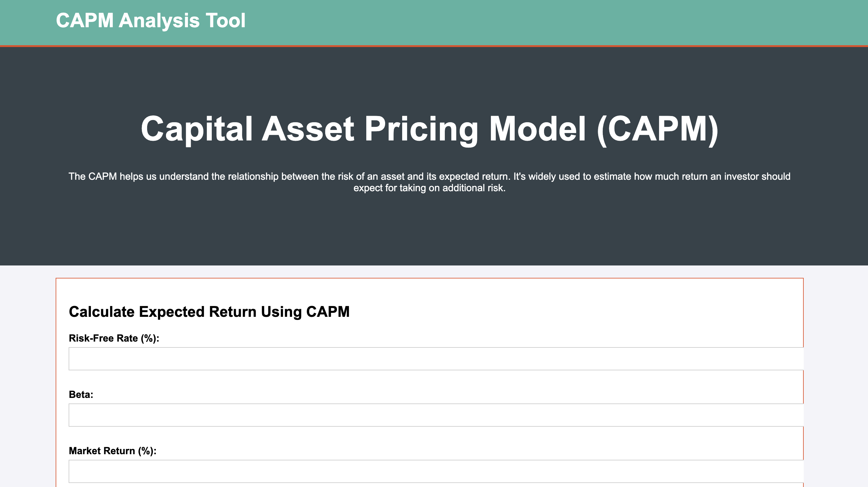Select the Capital Asset Pricing Model heading
The image size is (868, 487).
[x=430, y=129]
